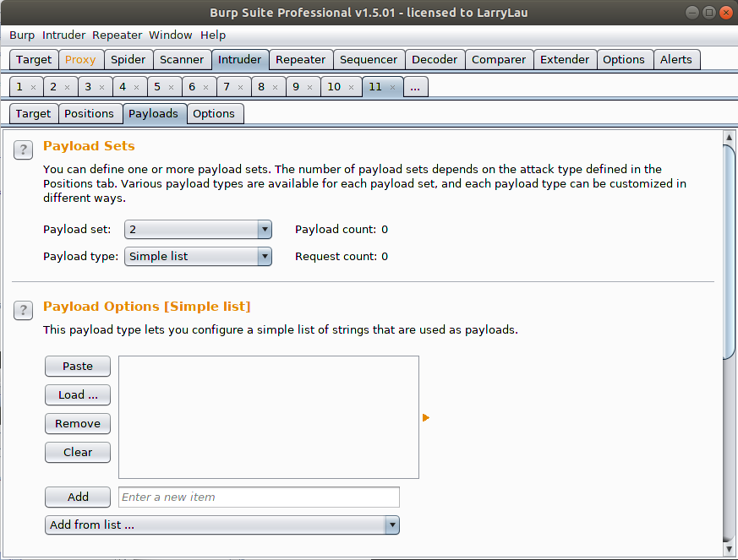Switch to the Sequencer tab
The width and height of the screenshot is (738, 560).
(x=369, y=60)
